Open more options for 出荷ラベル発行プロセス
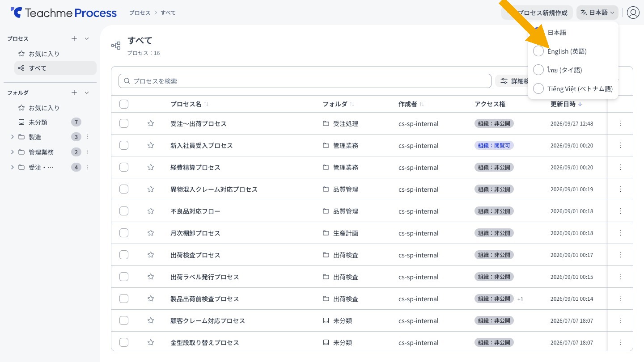 [x=620, y=277]
